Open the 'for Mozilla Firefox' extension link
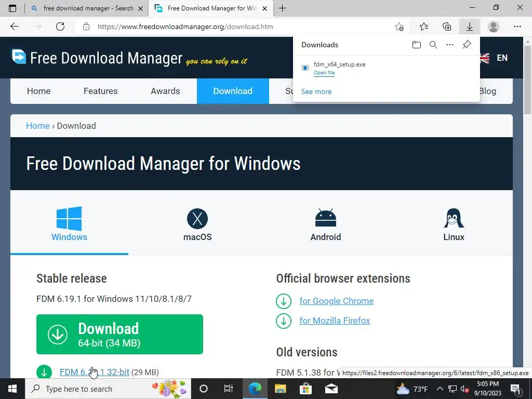Viewport: 532px width, 399px height. pyautogui.click(x=335, y=321)
